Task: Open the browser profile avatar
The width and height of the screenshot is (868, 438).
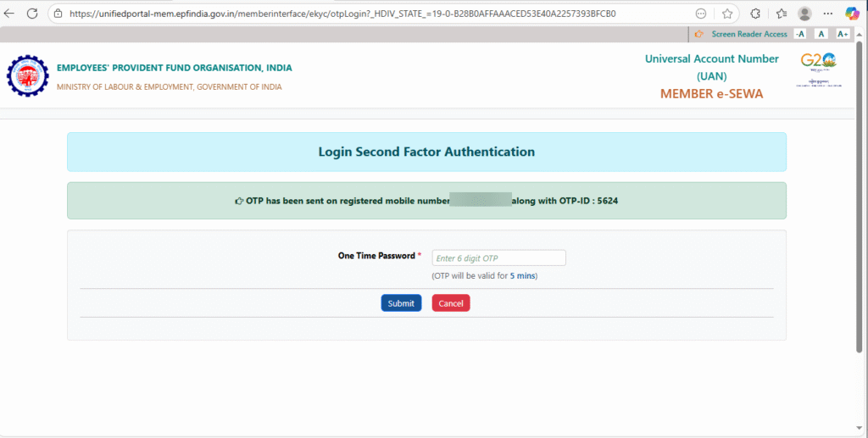Action: click(805, 14)
